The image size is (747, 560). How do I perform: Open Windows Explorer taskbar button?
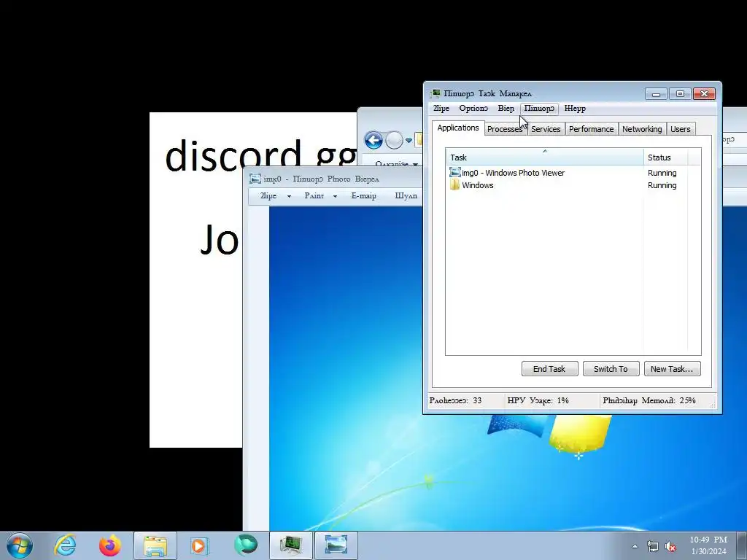[x=155, y=545]
